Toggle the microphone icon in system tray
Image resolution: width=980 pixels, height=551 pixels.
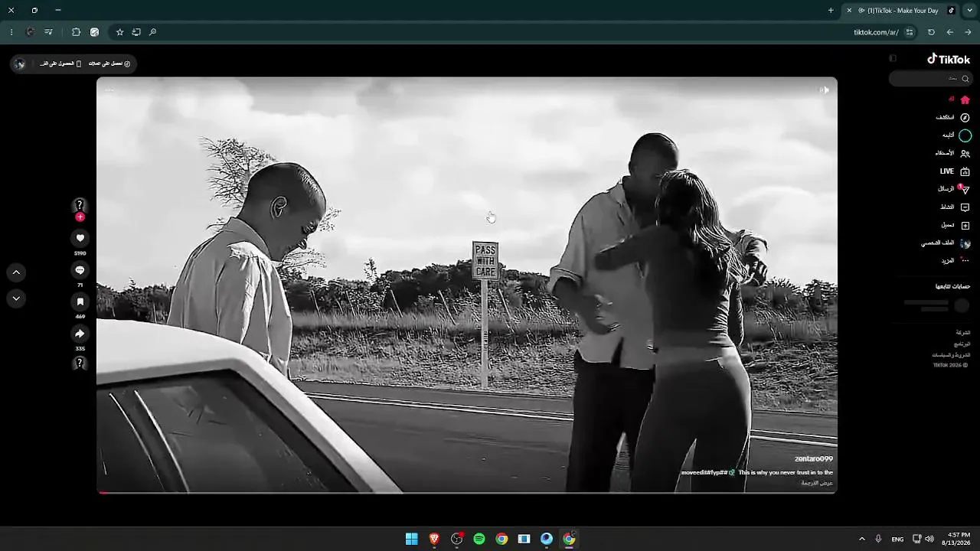[878, 539]
